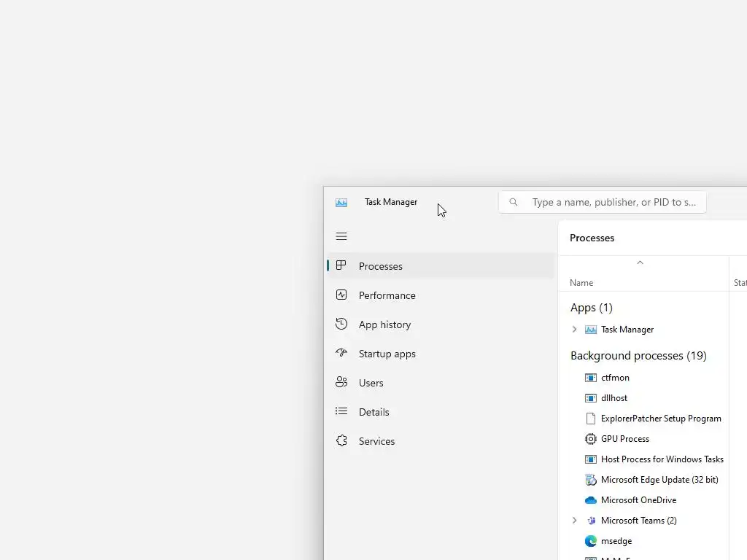
Task: Open the Performance page
Action: click(x=440, y=295)
